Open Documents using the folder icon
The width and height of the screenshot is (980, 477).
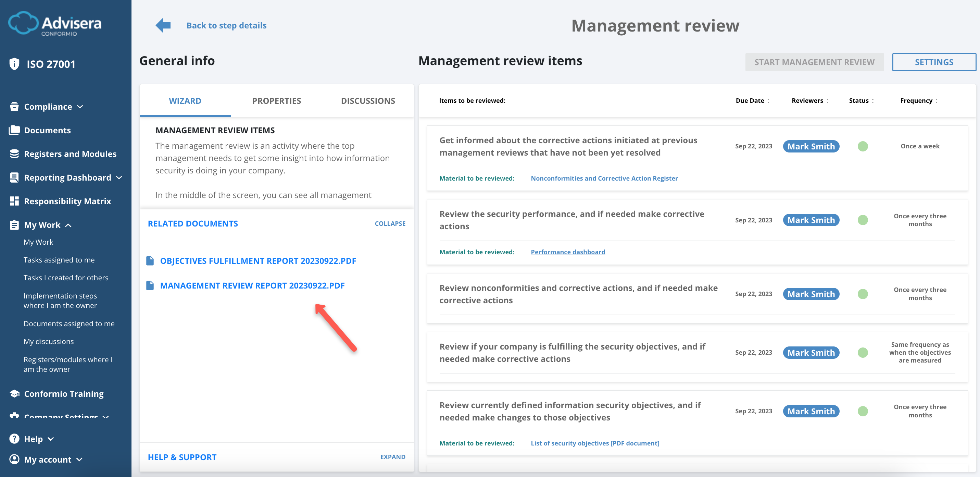pos(14,130)
